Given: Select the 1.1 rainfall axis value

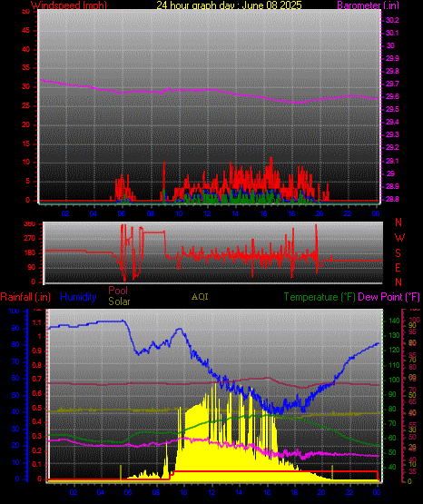Looking at the screenshot, I should (x=37, y=323).
